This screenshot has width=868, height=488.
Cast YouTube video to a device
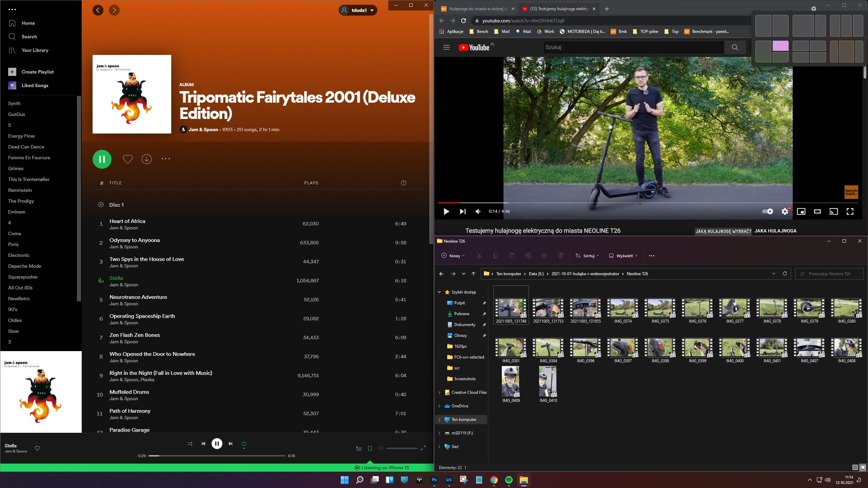click(x=833, y=211)
